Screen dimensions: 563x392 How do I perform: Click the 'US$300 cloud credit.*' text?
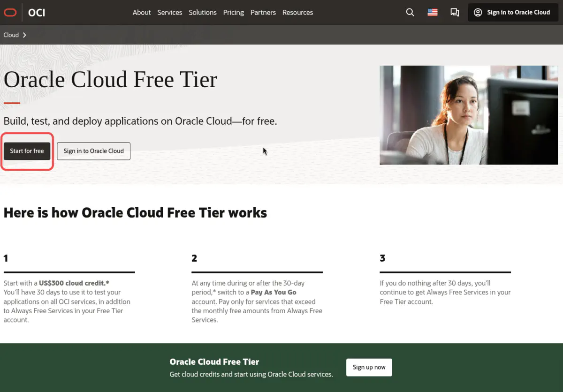[74, 283]
